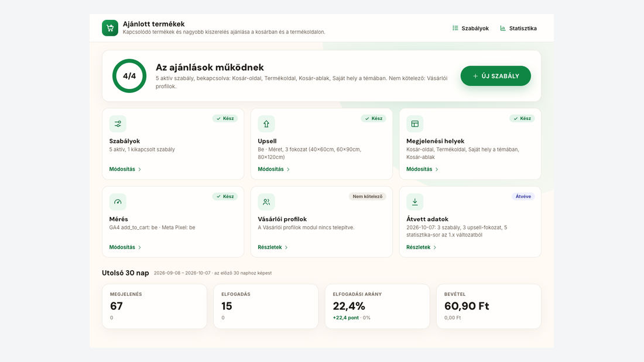Click the Bevétel value 60,90 Ft

[x=467, y=306]
